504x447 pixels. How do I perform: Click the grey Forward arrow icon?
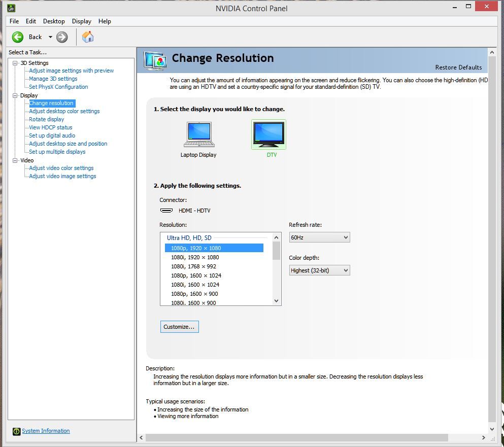click(x=62, y=37)
